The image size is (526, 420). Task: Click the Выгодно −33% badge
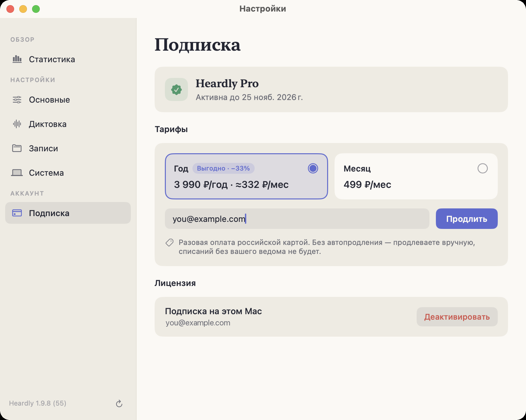223,168
